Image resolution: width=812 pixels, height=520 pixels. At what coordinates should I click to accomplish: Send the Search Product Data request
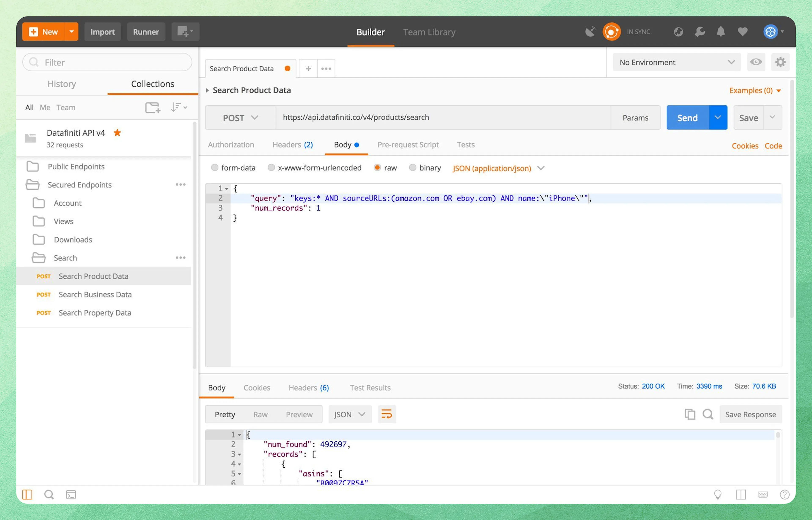point(687,117)
